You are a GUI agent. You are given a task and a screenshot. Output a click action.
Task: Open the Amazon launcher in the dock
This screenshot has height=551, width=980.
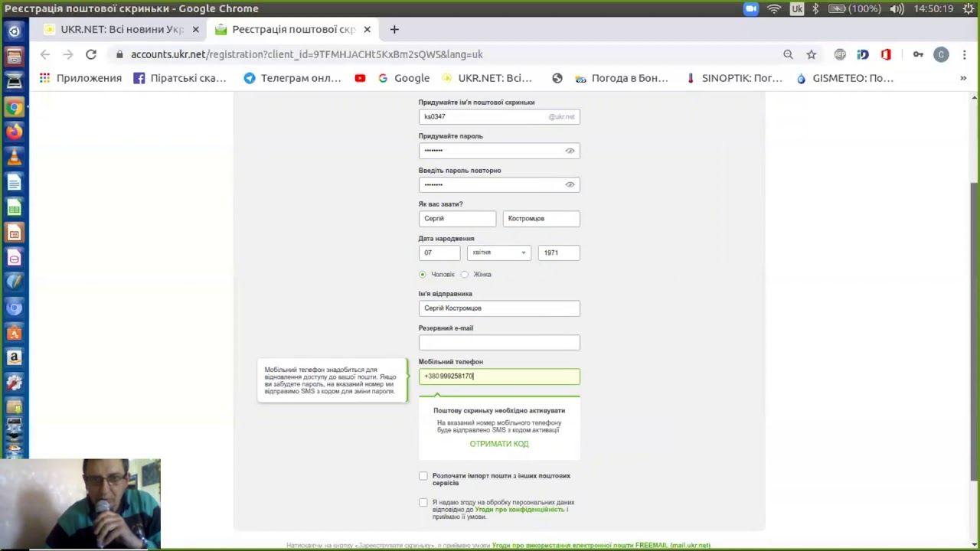point(14,357)
